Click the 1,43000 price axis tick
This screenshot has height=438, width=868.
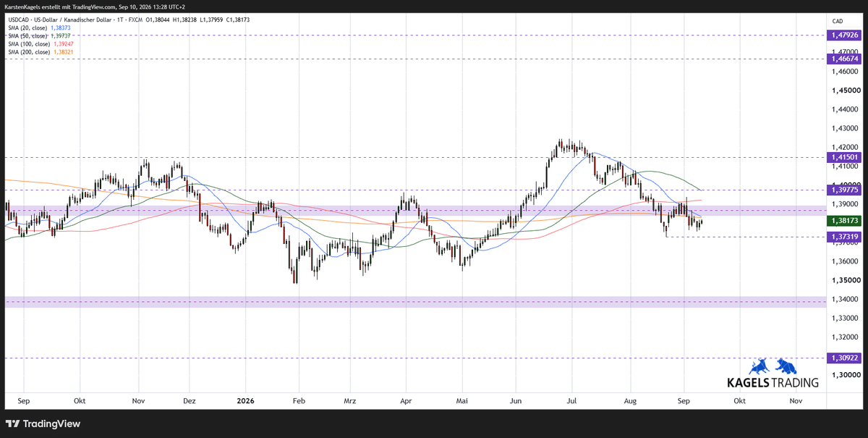(x=845, y=129)
